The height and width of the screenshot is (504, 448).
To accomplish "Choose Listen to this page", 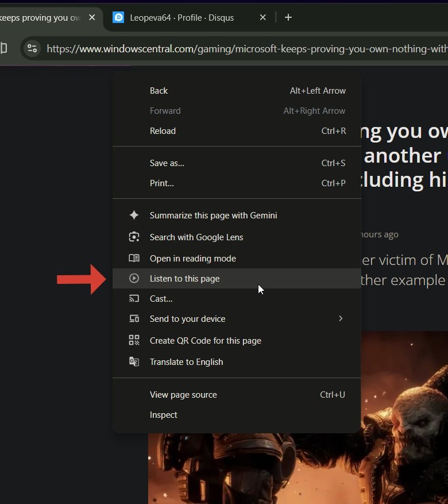I will pos(237,278).
